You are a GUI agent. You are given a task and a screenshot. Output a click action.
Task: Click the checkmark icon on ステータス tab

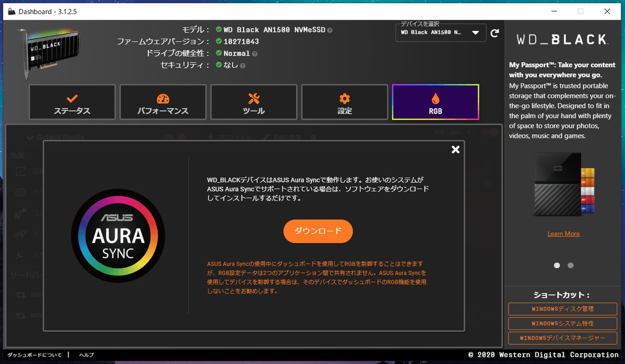point(72,98)
